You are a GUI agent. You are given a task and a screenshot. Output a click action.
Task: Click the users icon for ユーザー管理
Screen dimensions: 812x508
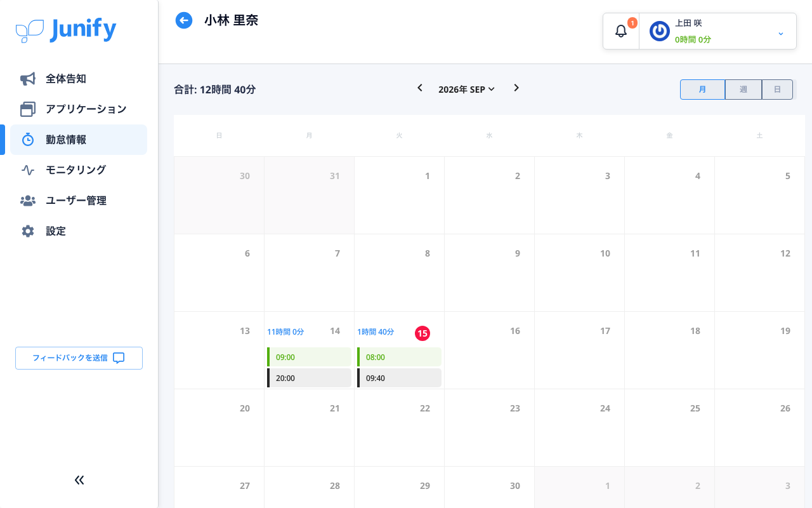pos(28,201)
